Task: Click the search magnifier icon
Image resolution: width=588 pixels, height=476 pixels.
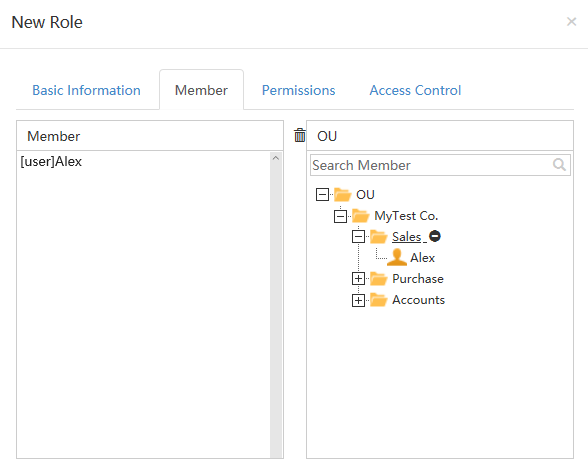Action: coord(559,165)
